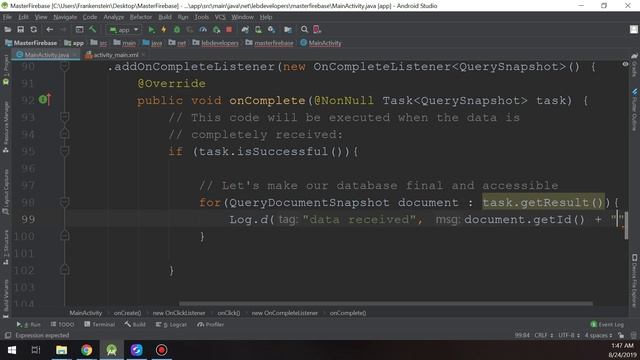Open the VCS menu

[220, 17]
